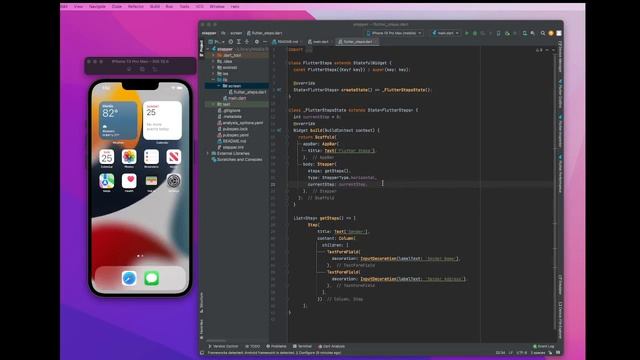
Task: Select pubspec.yaml in project tree
Action: pyautogui.click(x=233, y=135)
